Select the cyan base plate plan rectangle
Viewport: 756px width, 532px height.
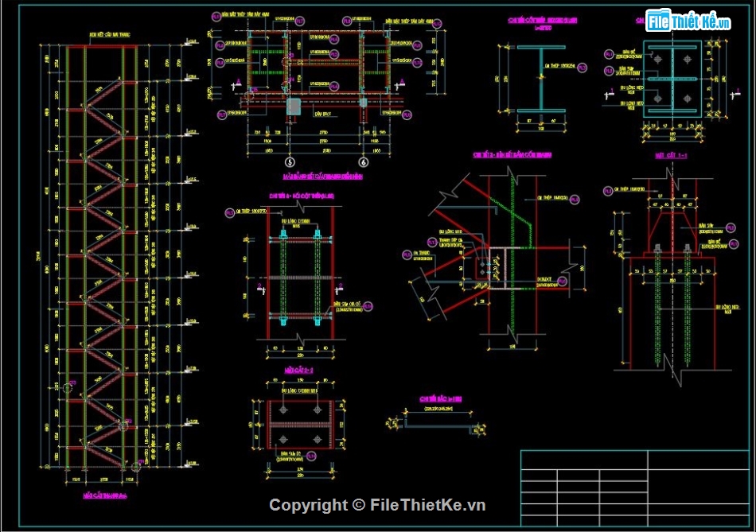point(672,79)
